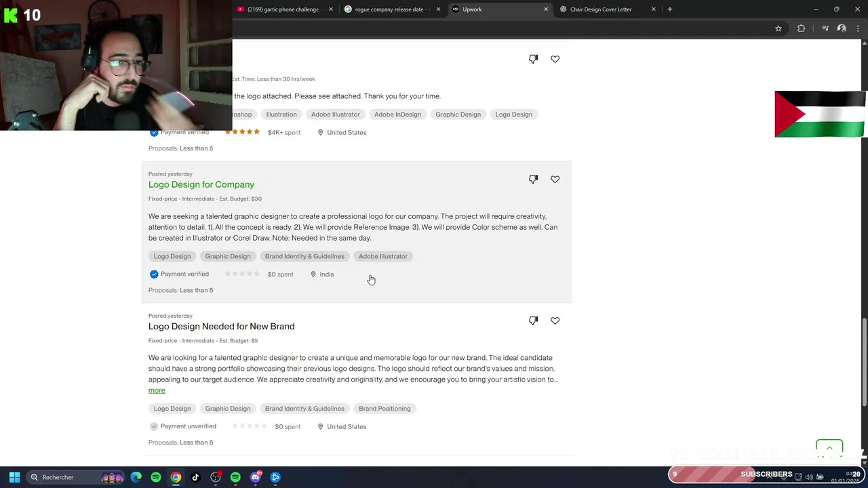Open the Chrome extensions puzzle icon
Viewport: 868px width, 488px height.
(802, 28)
